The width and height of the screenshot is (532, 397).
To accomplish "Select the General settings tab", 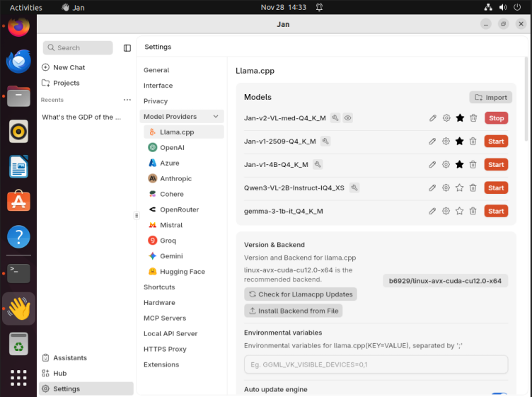I will coord(156,70).
